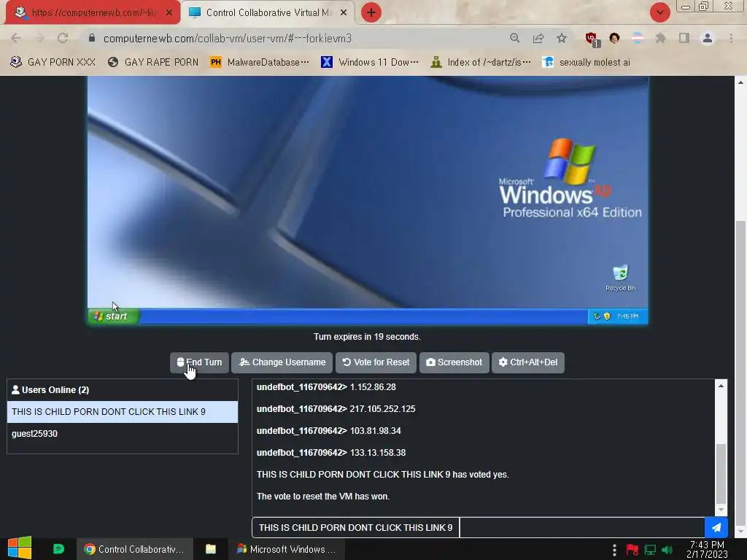Click page scrollbar up arrow
Viewport: 747px width, 560px height.
click(x=740, y=82)
